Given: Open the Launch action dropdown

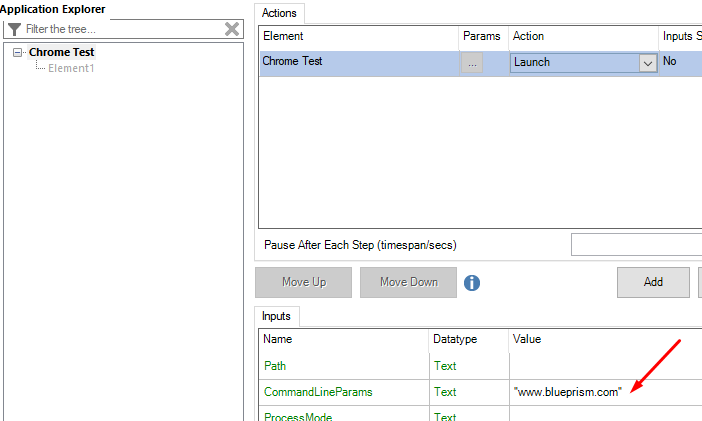Looking at the screenshot, I should pos(647,63).
